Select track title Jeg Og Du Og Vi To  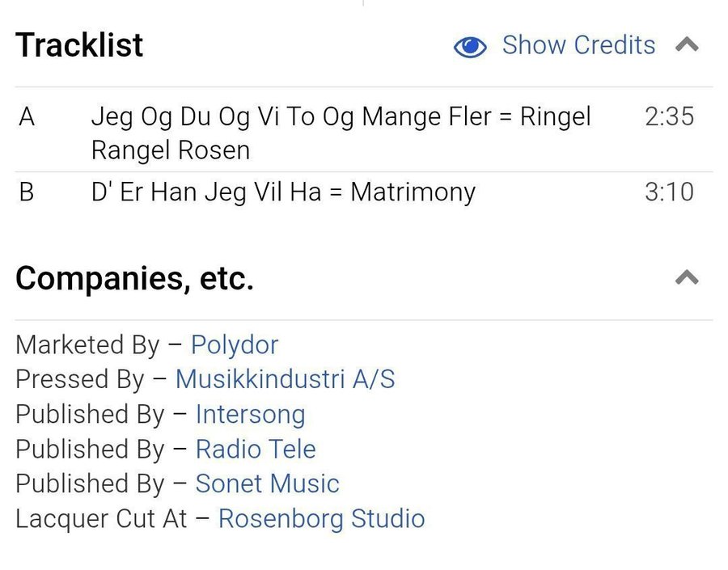[x=341, y=133]
